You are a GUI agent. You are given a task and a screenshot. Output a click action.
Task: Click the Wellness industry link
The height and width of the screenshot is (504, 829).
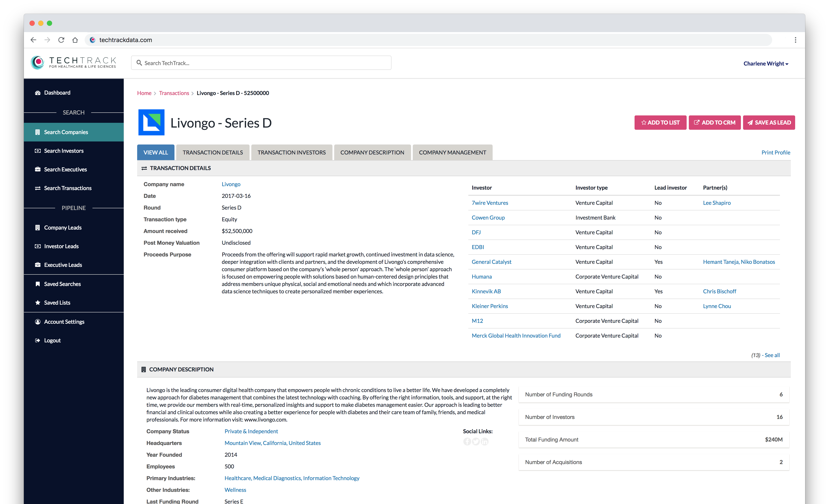[235, 490]
